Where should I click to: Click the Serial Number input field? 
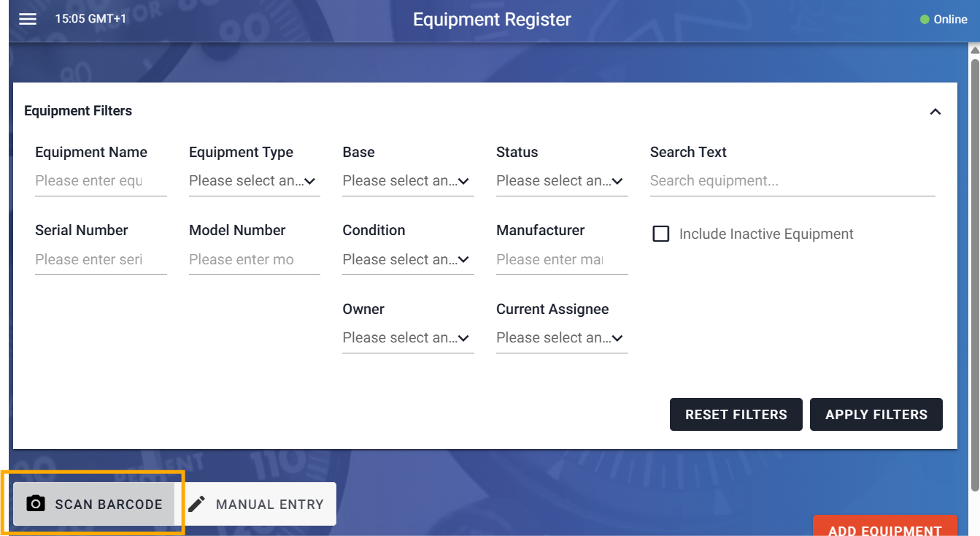pos(100,259)
